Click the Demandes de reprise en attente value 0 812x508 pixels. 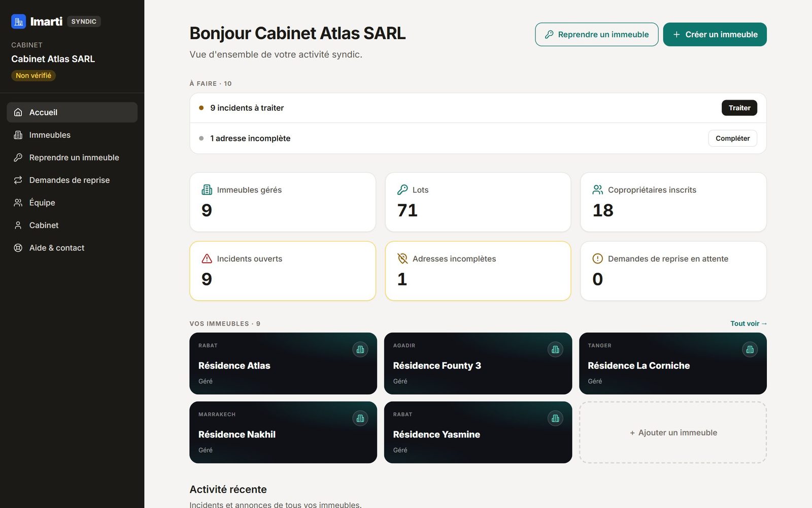(x=598, y=279)
